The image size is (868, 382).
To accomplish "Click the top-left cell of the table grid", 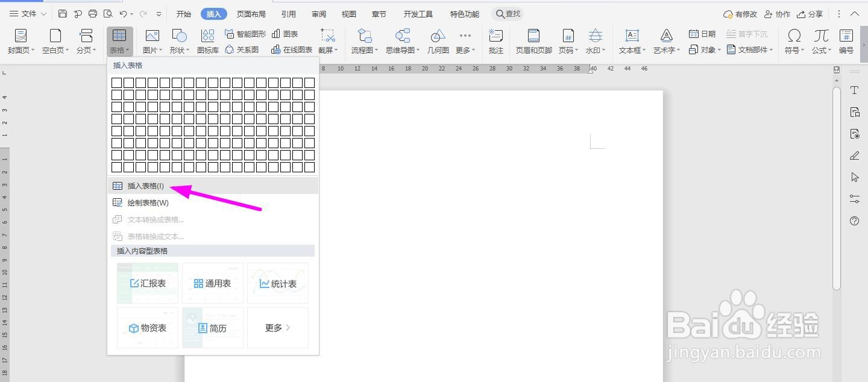I will 116,83.
